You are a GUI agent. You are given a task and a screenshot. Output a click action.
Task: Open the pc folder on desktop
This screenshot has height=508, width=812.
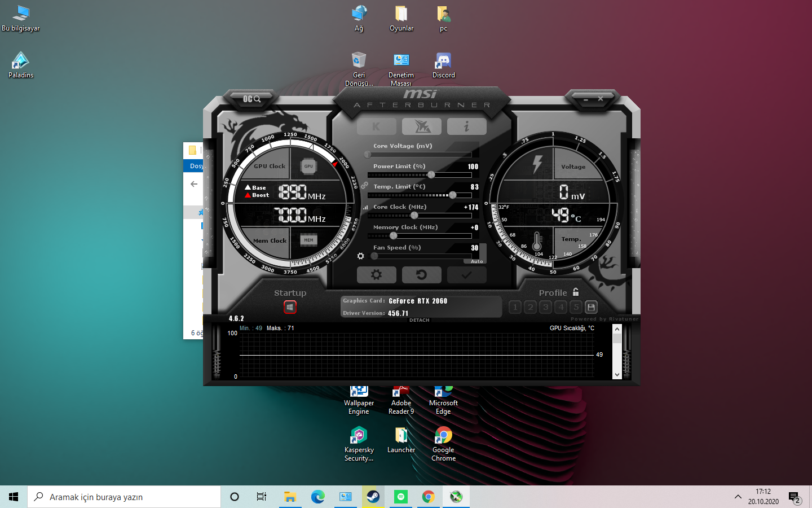coord(443,18)
